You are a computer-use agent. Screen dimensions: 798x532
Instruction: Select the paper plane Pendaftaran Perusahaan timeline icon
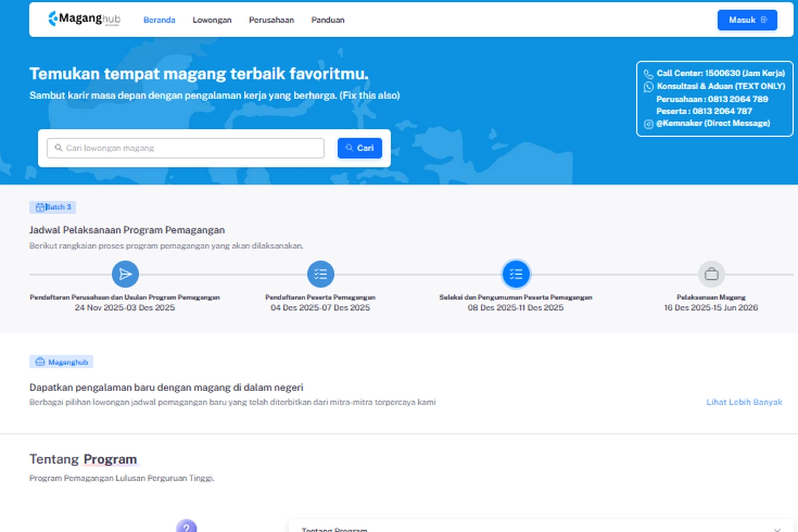pyautogui.click(x=125, y=274)
